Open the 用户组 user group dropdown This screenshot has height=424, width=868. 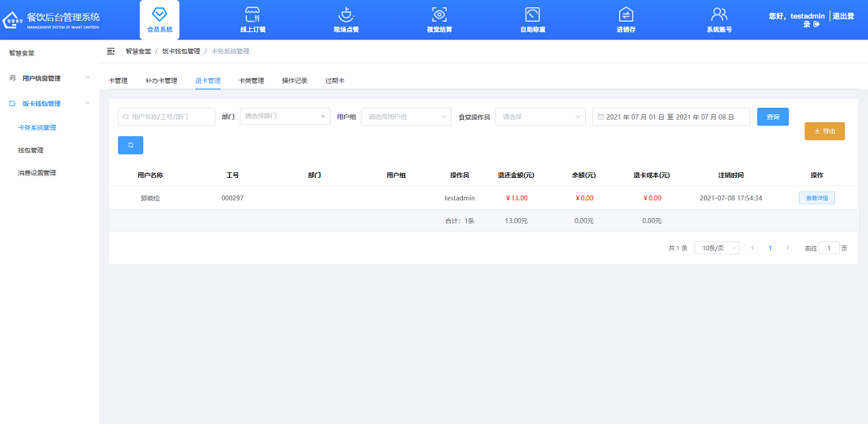click(x=406, y=117)
